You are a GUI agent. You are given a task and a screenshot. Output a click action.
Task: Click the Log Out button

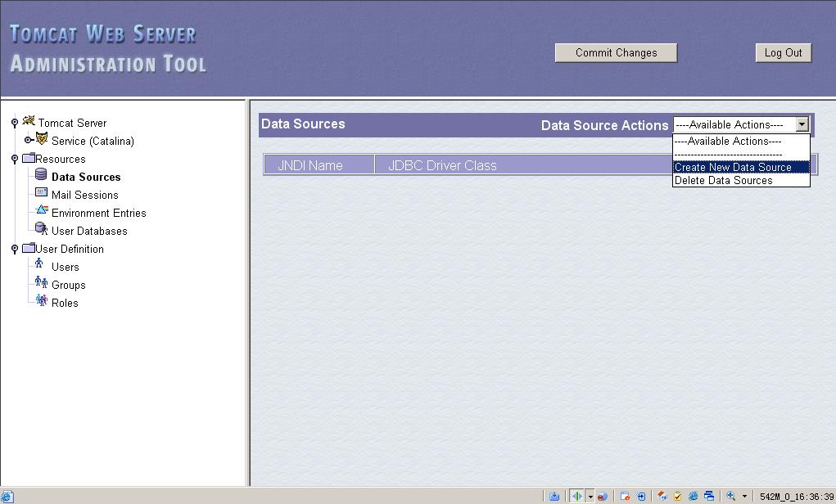point(784,52)
